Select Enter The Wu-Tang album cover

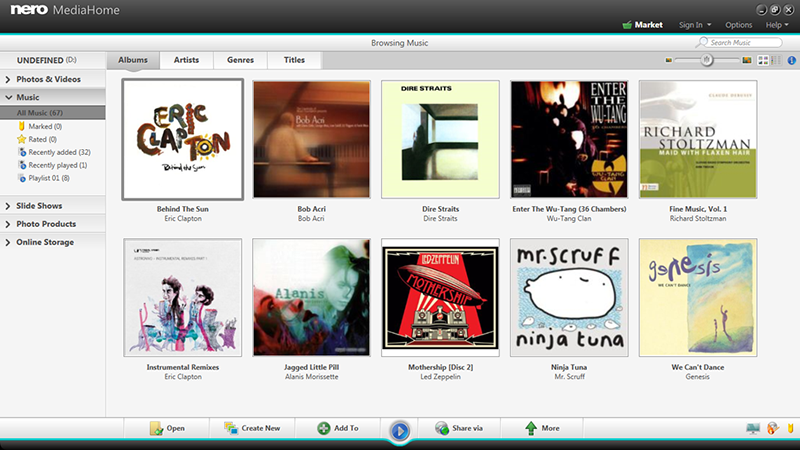tap(569, 139)
